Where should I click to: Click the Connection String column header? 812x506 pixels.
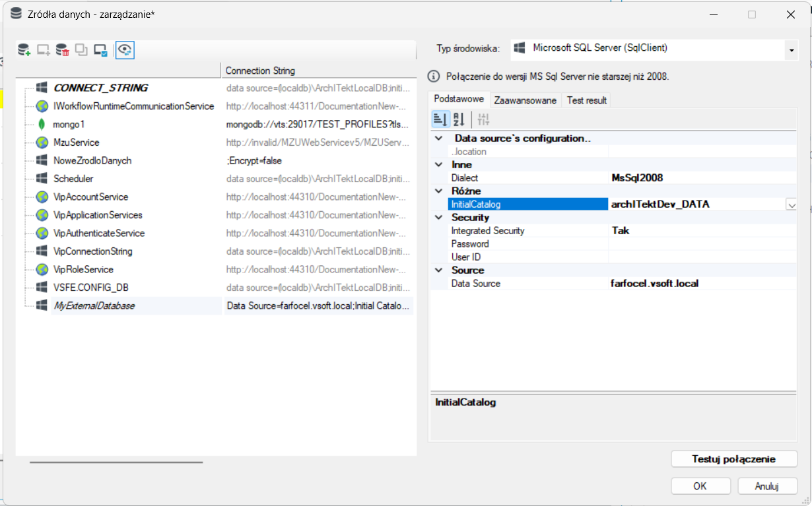318,71
